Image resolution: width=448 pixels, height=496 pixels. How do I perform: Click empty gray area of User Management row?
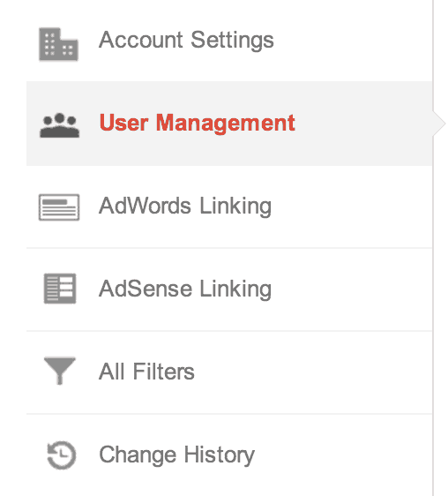click(x=363, y=124)
